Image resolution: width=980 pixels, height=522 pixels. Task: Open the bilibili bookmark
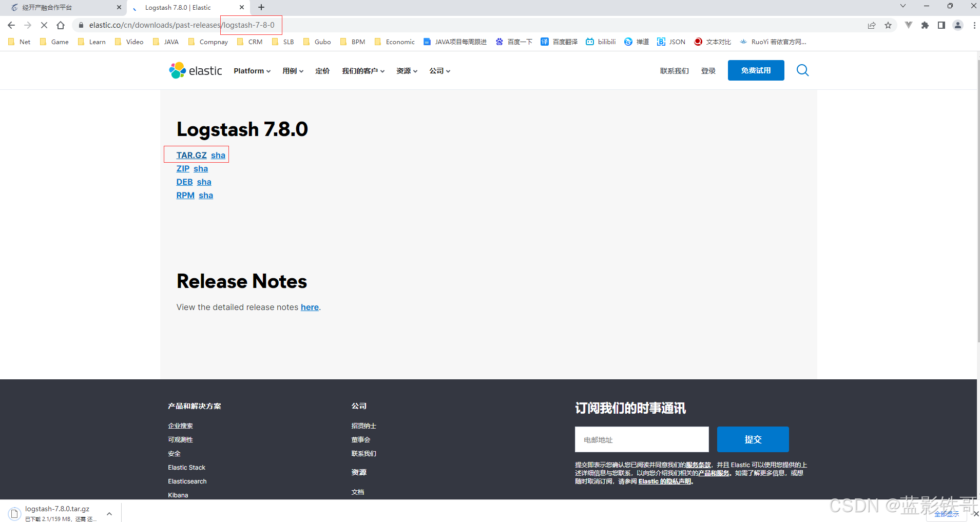coord(601,42)
